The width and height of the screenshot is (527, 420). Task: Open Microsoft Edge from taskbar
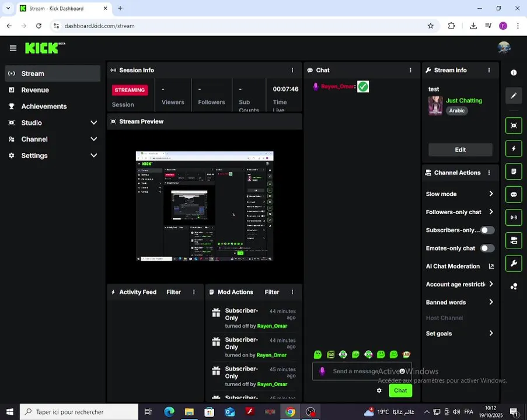pos(169,412)
